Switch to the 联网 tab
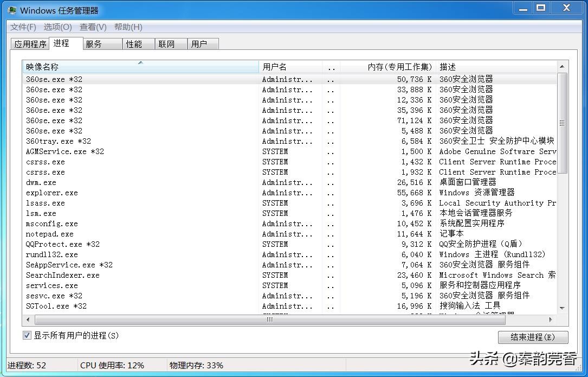Image resolution: width=588 pixels, height=377 pixels. [170, 44]
